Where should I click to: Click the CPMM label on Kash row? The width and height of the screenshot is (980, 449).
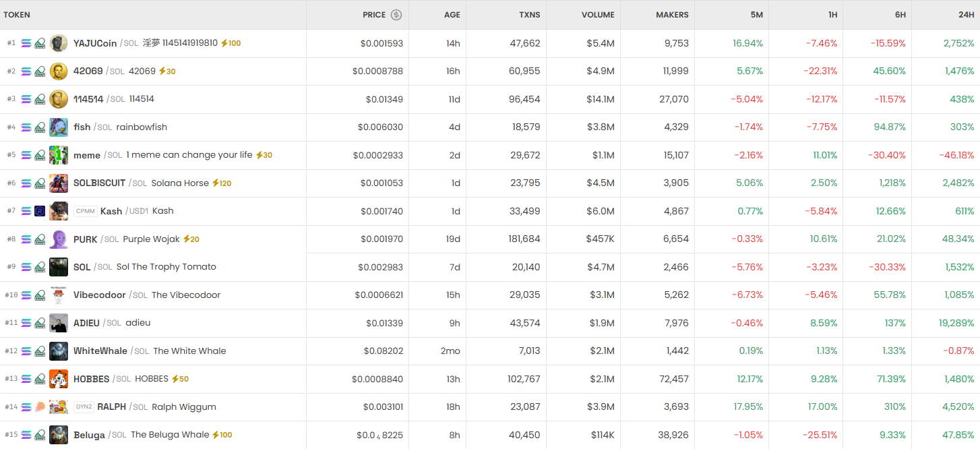coord(86,211)
